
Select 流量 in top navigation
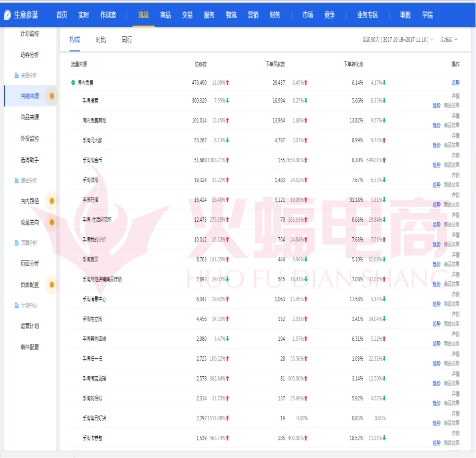144,15
